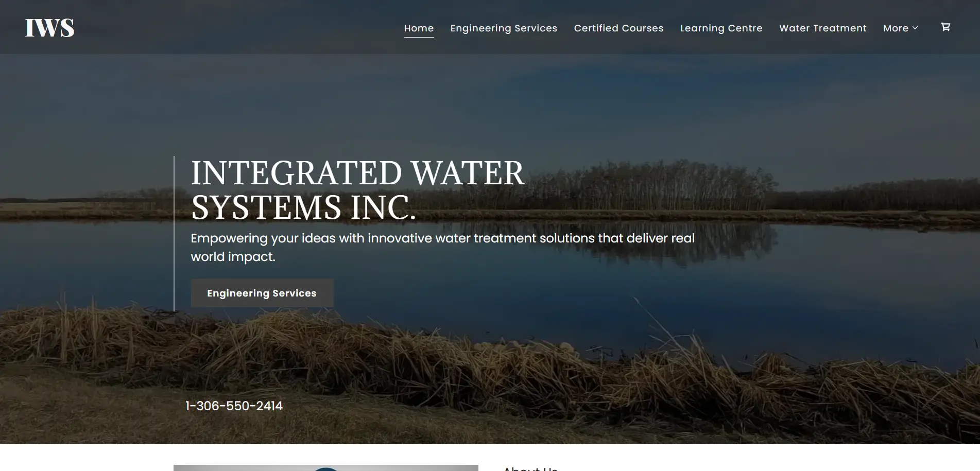Click the dark Engineering Services hero button

262,293
